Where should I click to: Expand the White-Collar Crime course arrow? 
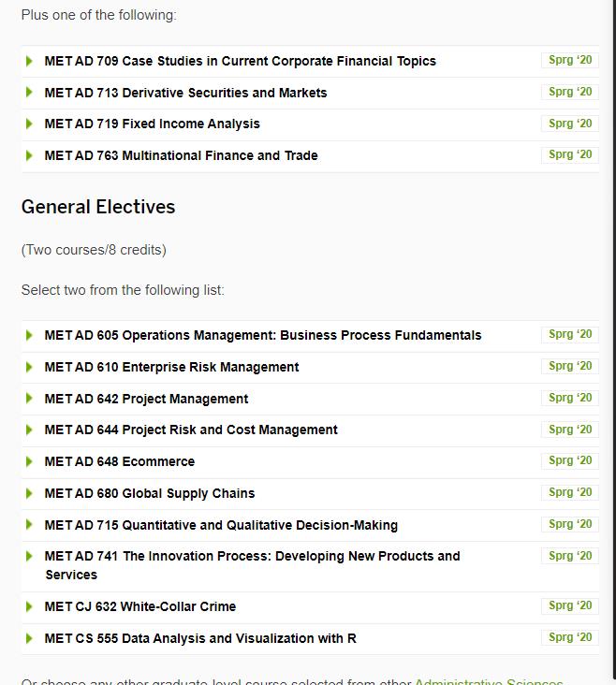29,606
